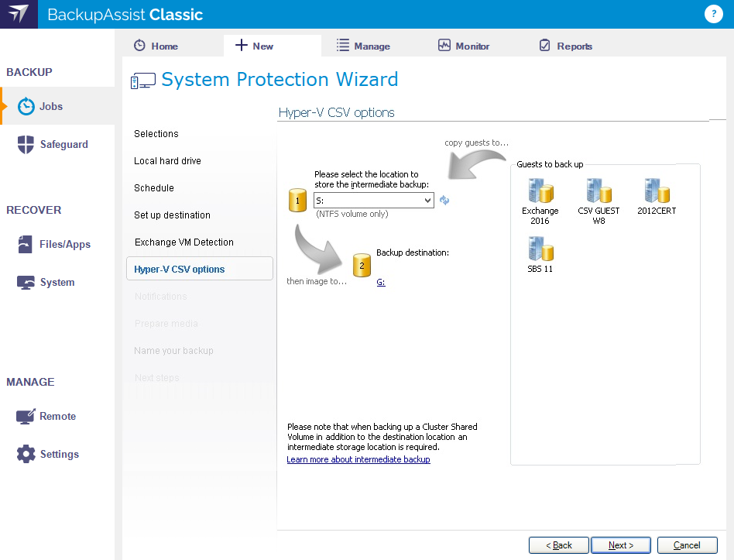Click the '(NTFS volume only)' note

click(352, 214)
